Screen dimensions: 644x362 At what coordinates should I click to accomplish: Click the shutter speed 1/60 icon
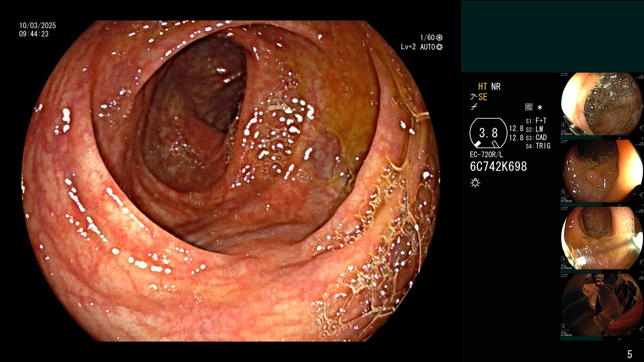tap(439, 38)
